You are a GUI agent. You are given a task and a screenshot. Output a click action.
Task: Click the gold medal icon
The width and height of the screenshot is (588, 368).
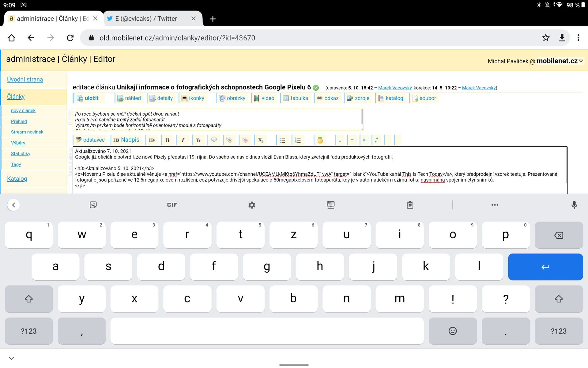[320, 140]
